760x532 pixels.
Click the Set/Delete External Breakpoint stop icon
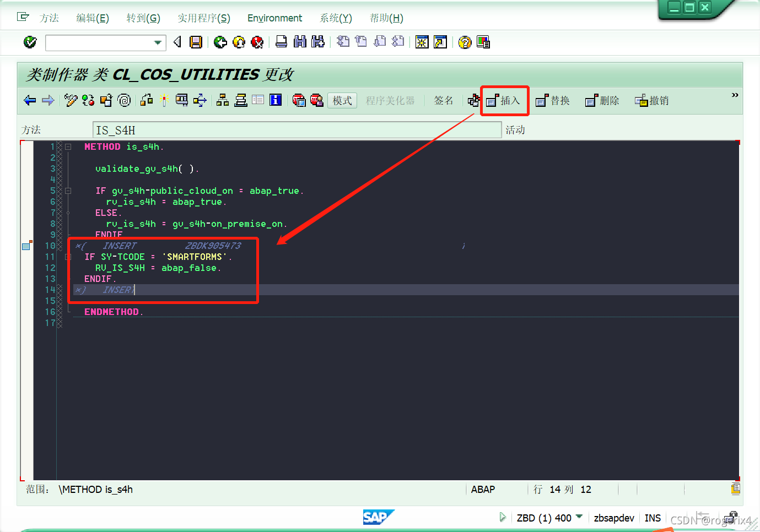317,100
